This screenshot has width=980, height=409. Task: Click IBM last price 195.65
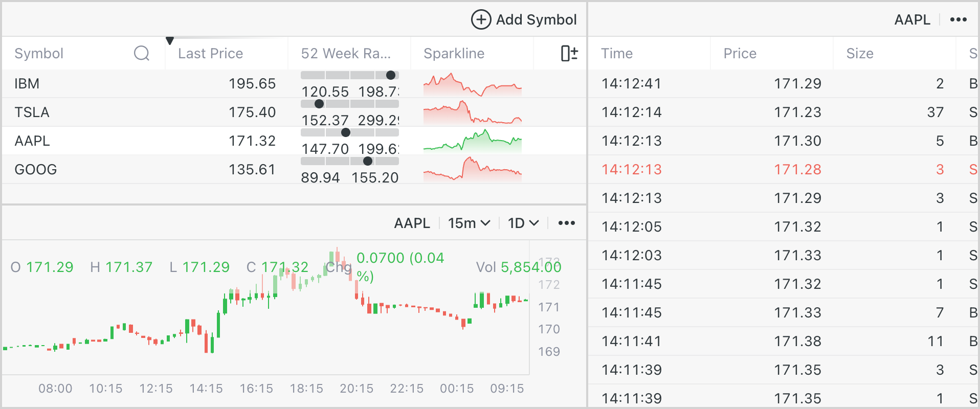click(x=252, y=83)
